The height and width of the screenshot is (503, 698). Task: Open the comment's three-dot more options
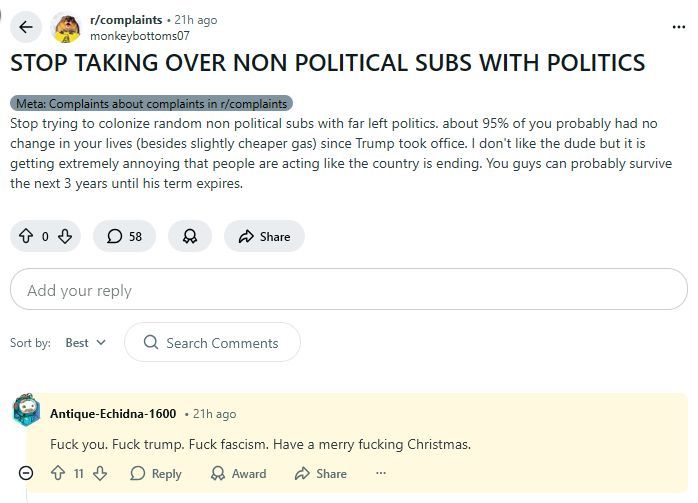point(381,473)
